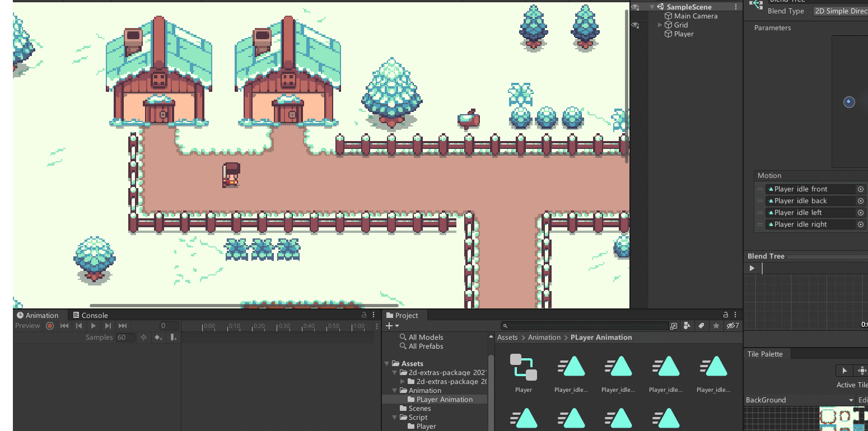Go to Assets in breadcrumb
Viewport: 868px width, 431px height.
click(507, 338)
